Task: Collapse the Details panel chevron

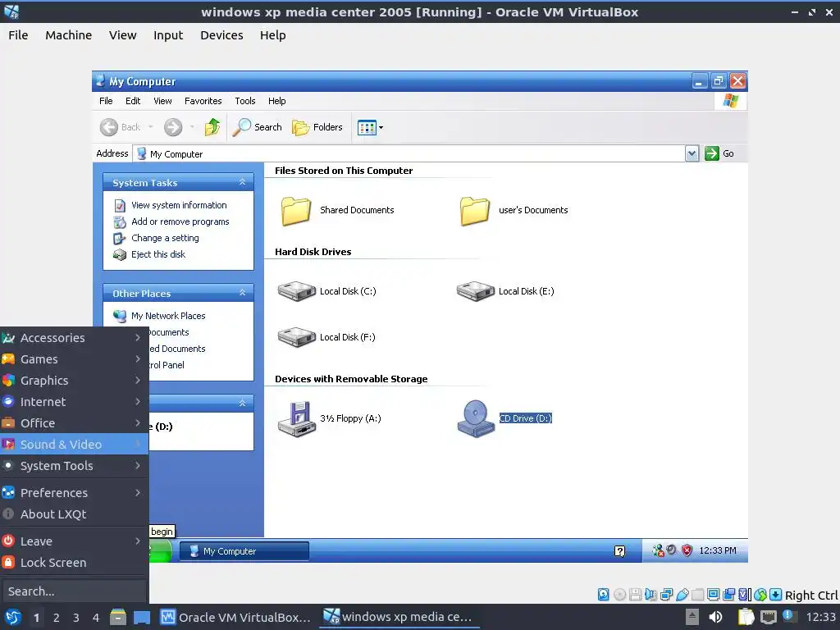Action: pyautogui.click(x=242, y=403)
